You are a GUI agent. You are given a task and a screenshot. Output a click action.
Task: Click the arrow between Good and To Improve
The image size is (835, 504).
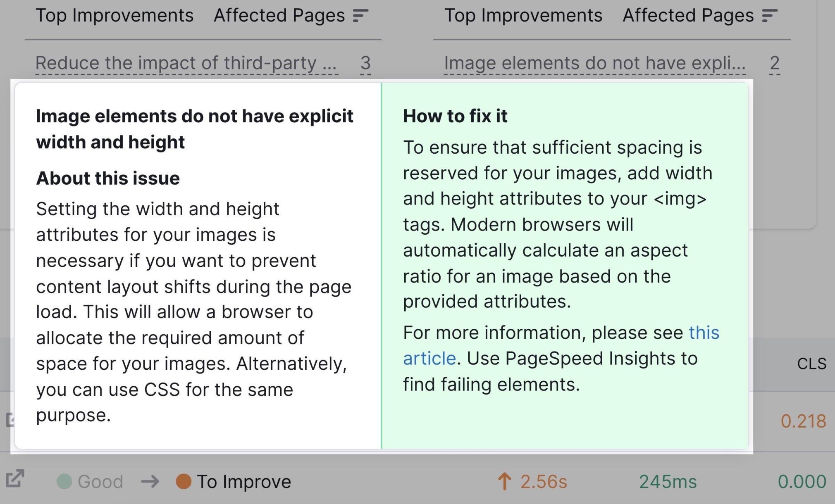click(150, 481)
